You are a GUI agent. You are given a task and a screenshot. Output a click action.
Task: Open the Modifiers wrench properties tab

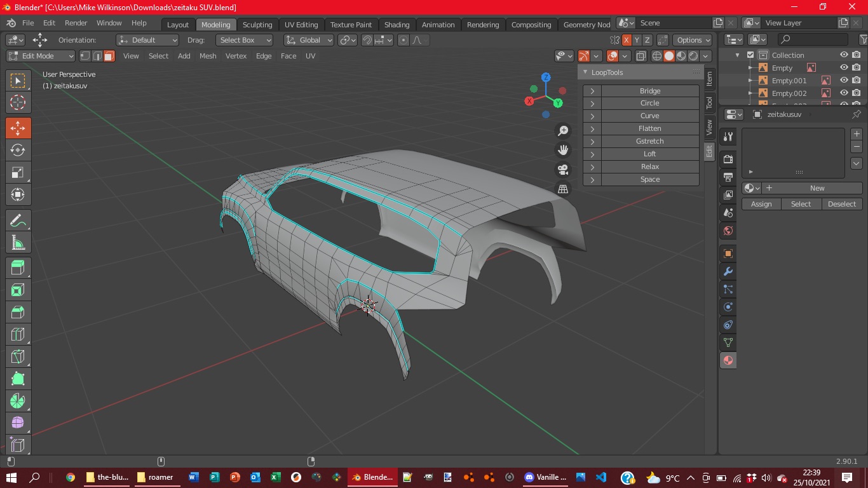(x=728, y=271)
